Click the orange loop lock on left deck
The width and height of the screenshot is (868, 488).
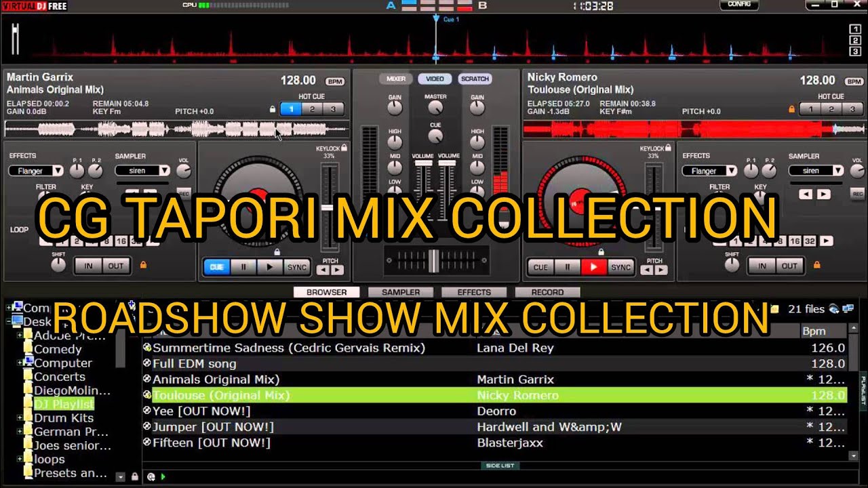143,265
